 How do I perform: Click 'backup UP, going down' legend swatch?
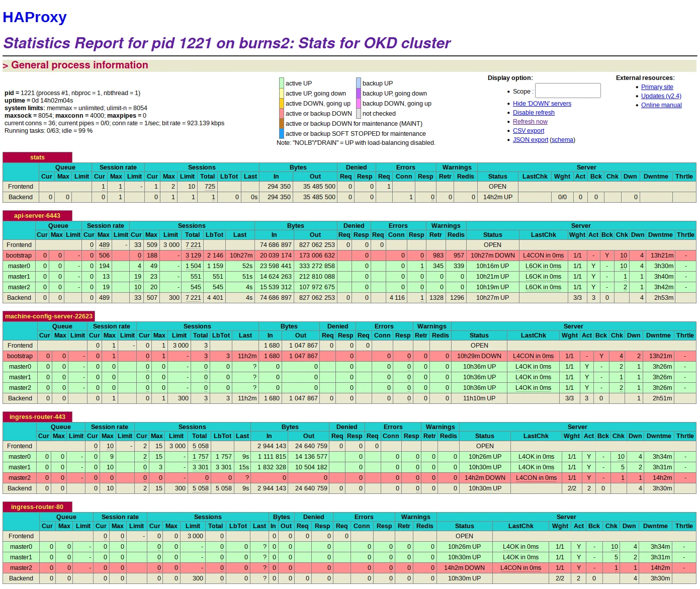pos(359,93)
